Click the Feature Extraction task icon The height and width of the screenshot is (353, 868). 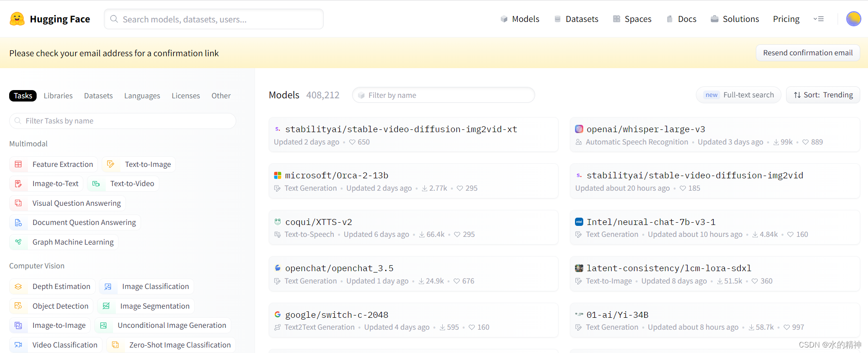(18, 164)
